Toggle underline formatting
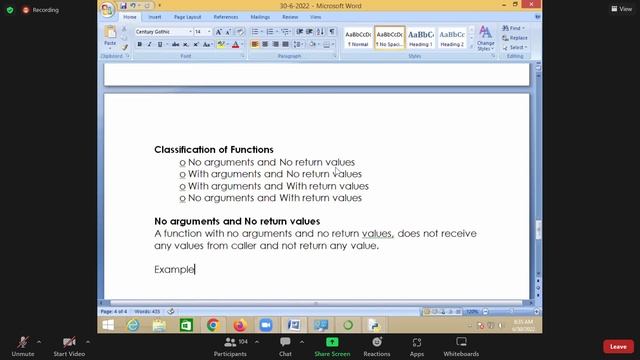This screenshot has height=360, width=640. tap(160, 44)
